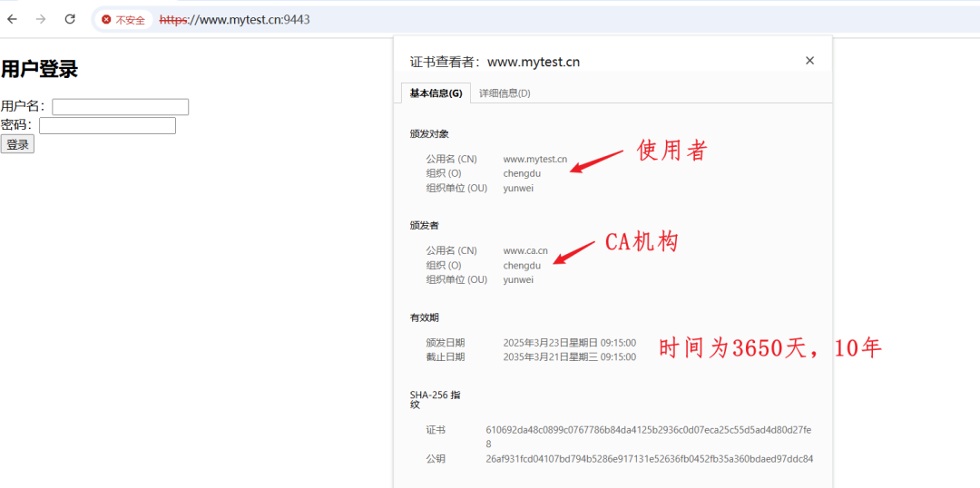Click the issued-to common name www.mytest.cn
This screenshot has width=980, height=488.
pos(534,159)
